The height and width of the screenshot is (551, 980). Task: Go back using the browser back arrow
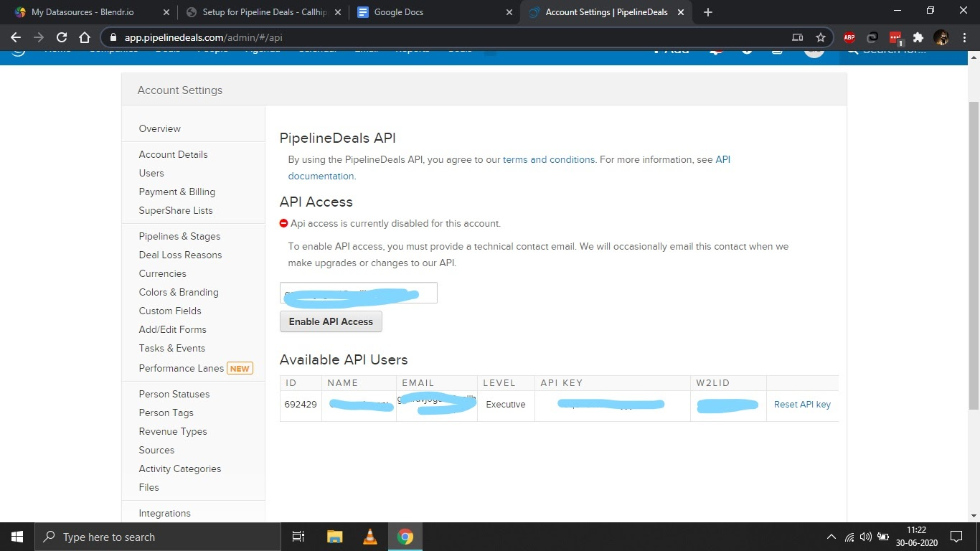tap(16, 37)
